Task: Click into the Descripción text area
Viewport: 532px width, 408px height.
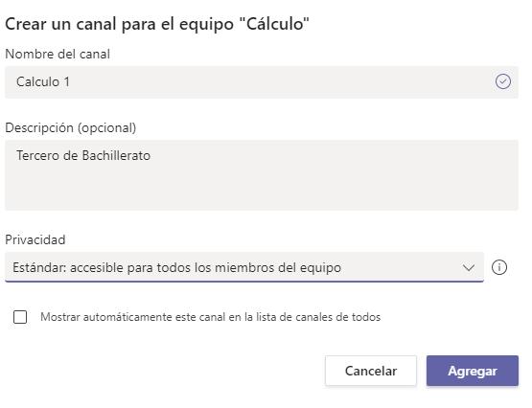Action: tap(262, 175)
